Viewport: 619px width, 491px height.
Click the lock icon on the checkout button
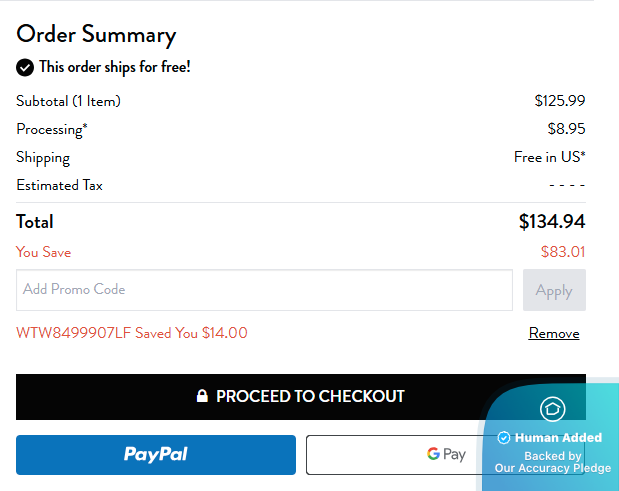tap(202, 396)
